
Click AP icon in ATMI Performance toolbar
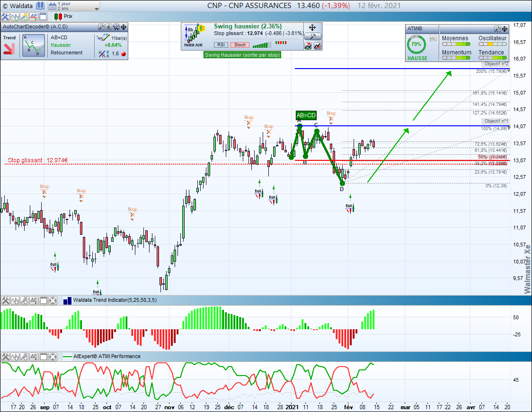click(34, 357)
